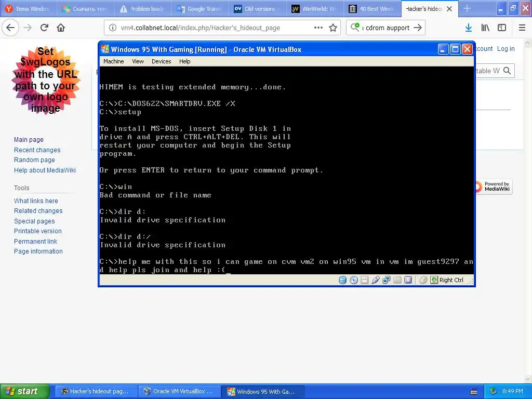Image resolution: width=532 pixels, height=399 pixels.
Task: Switch to the Problem loading browser tab
Action: pyautogui.click(x=143, y=9)
